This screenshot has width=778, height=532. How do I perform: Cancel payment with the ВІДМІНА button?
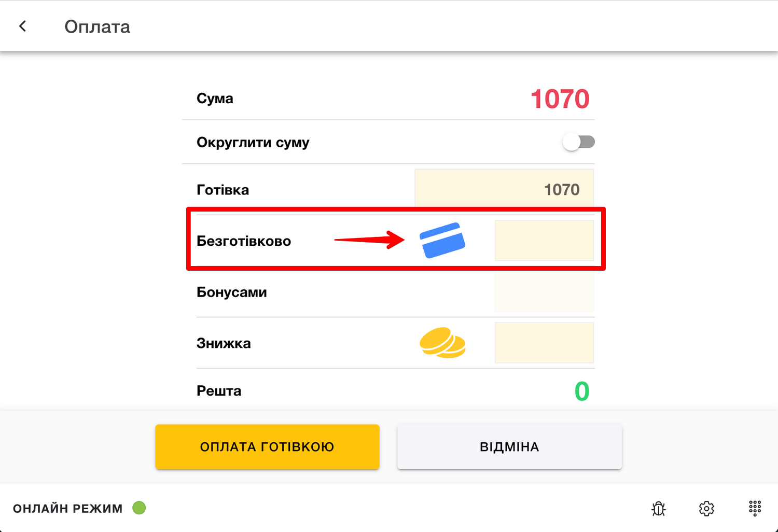509,447
